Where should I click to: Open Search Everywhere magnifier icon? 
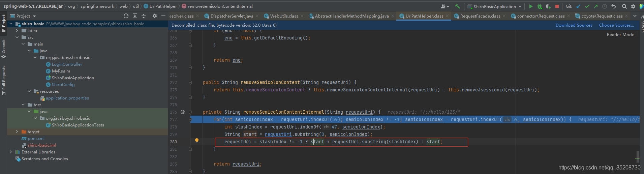[x=624, y=6]
